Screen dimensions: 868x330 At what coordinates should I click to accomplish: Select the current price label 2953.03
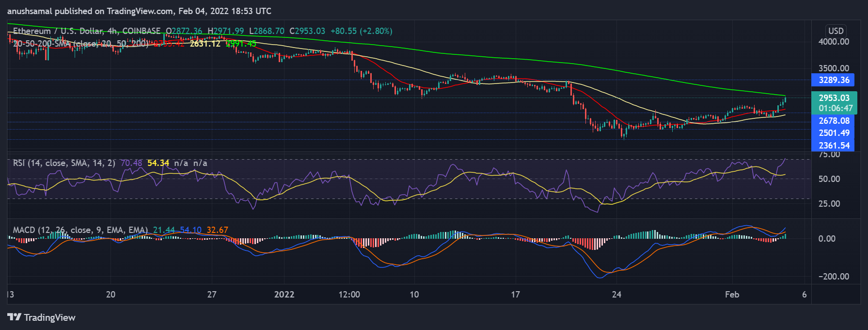(834, 98)
